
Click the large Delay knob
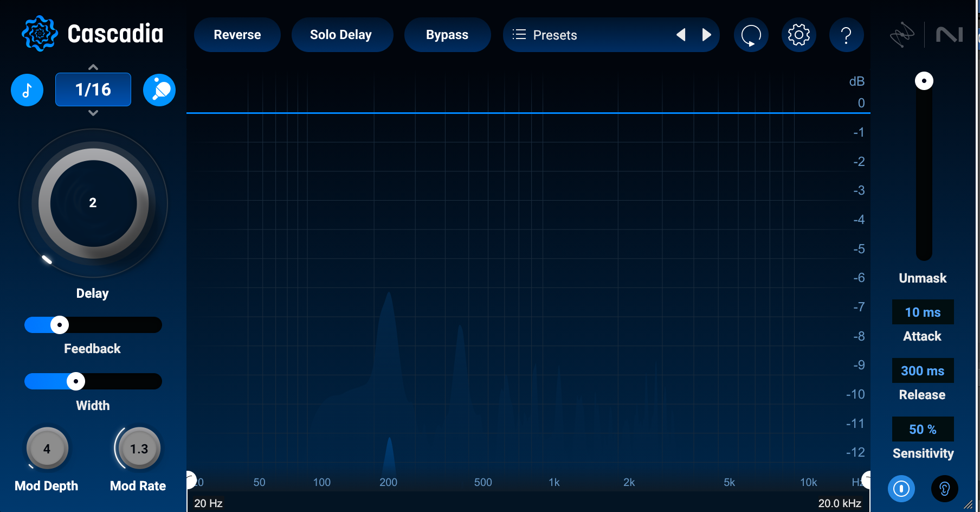pos(93,203)
